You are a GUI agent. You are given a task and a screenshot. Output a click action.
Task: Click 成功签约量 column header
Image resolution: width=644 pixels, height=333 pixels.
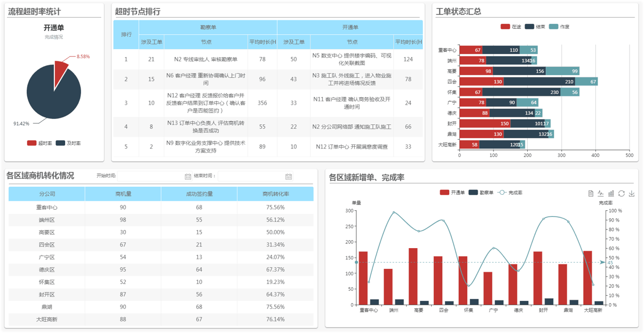(199, 194)
